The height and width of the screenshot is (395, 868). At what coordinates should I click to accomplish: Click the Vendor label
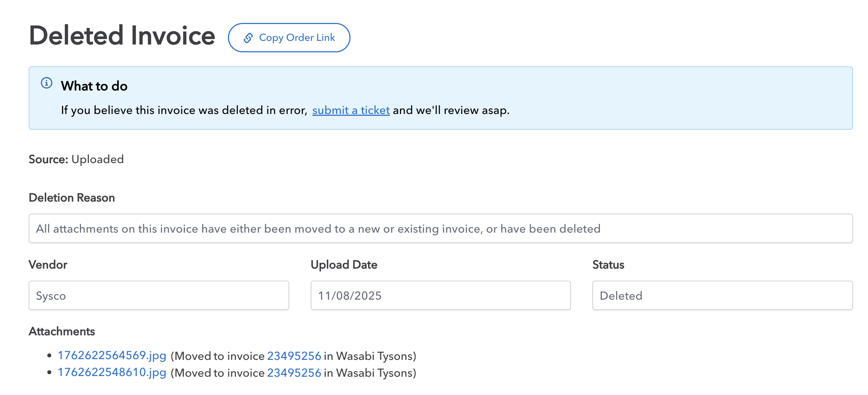click(x=48, y=265)
